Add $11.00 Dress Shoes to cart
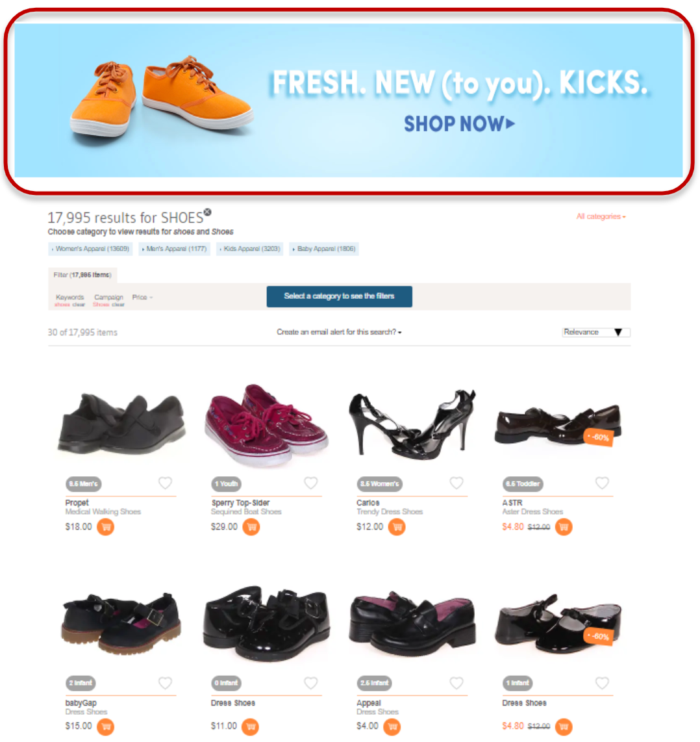This screenshot has width=700, height=742. pyautogui.click(x=250, y=726)
